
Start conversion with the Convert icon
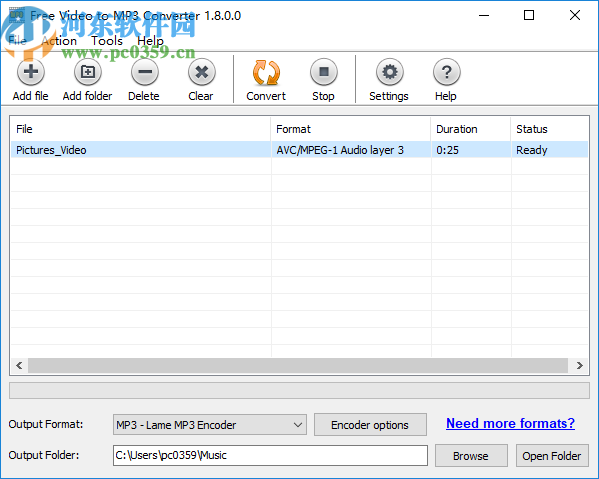click(266, 72)
